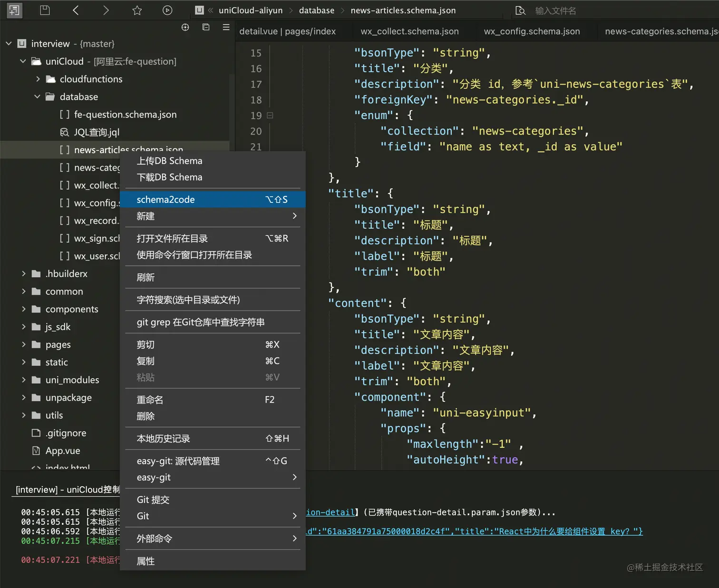Open the ion-detail link in console output

click(x=330, y=512)
